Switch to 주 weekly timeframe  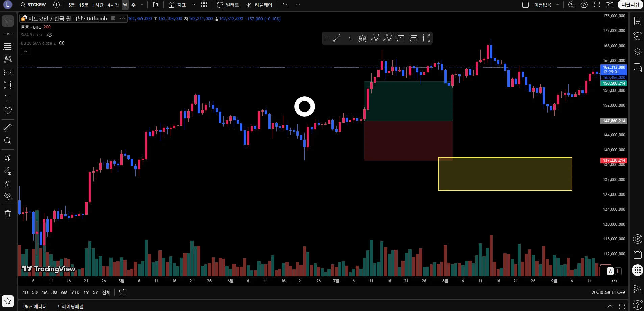[x=133, y=5]
